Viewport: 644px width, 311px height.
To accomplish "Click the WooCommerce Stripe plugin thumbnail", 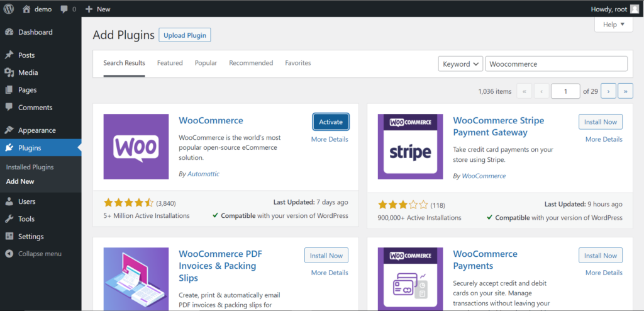I will pyautogui.click(x=410, y=147).
